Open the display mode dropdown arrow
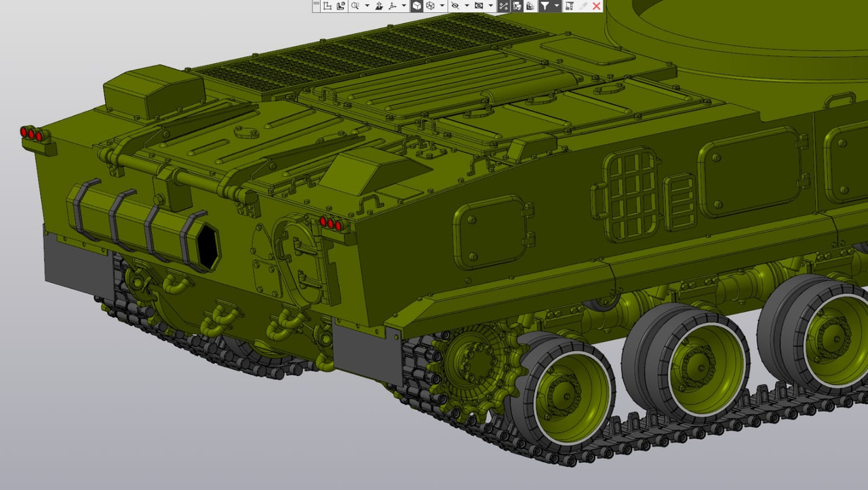Screen dimensions: 868x490 click(x=442, y=5)
